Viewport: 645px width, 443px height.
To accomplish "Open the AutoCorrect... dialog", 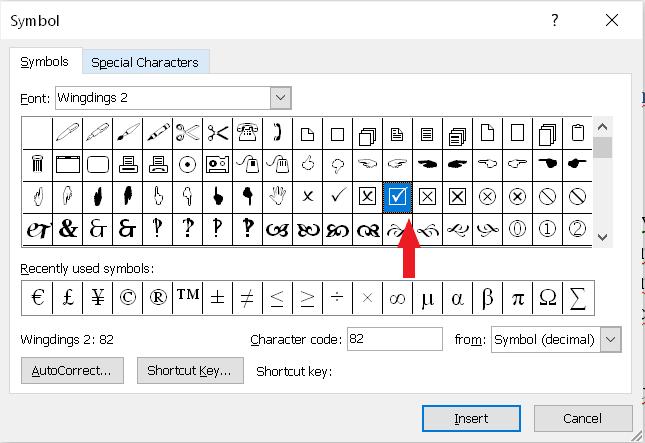I will (71, 370).
